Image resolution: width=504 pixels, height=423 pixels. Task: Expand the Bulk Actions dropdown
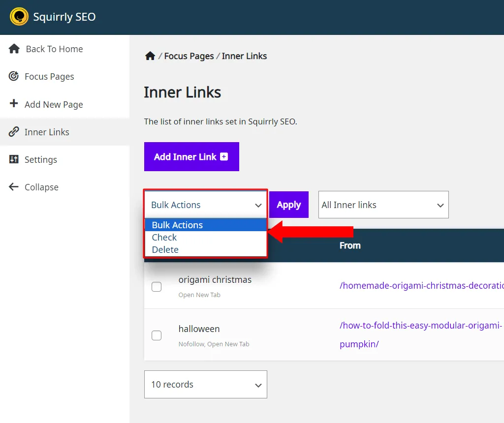tap(206, 205)
